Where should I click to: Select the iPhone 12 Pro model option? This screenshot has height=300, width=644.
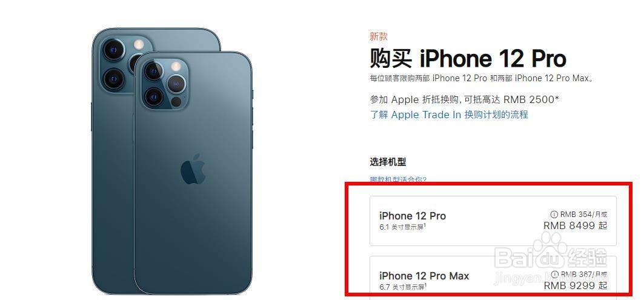pos(493,221)
